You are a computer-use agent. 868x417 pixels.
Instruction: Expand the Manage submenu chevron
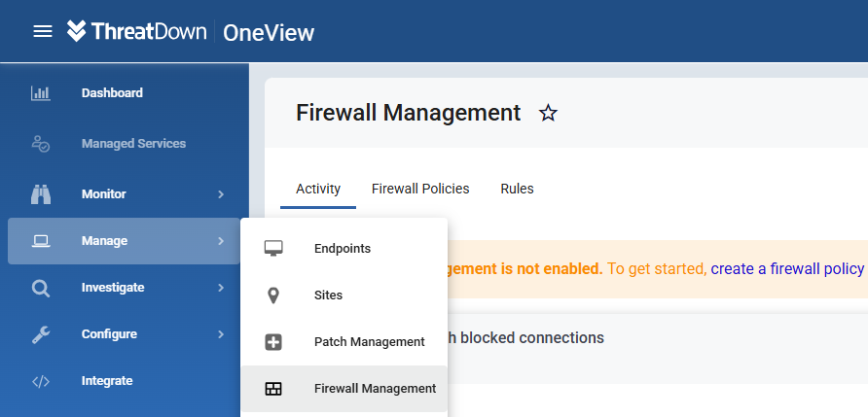[221, 241]
